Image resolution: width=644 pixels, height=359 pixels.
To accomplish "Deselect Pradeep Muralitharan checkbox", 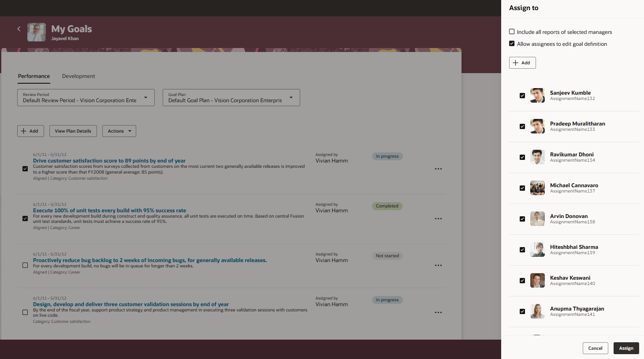I will pos(522,126).
